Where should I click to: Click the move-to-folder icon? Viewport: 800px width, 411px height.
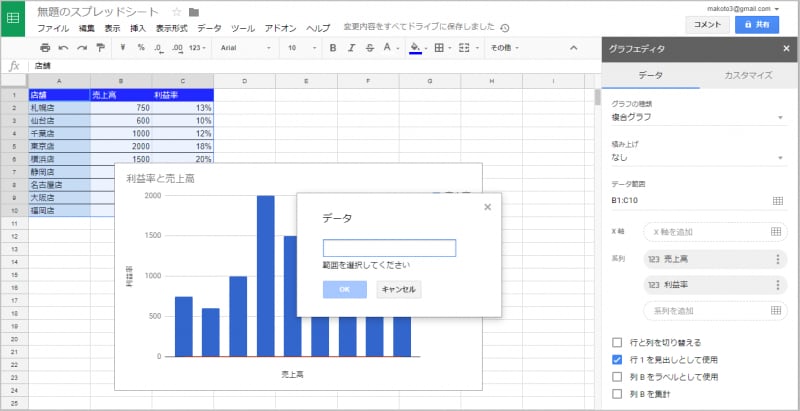(x=194, y=12)
